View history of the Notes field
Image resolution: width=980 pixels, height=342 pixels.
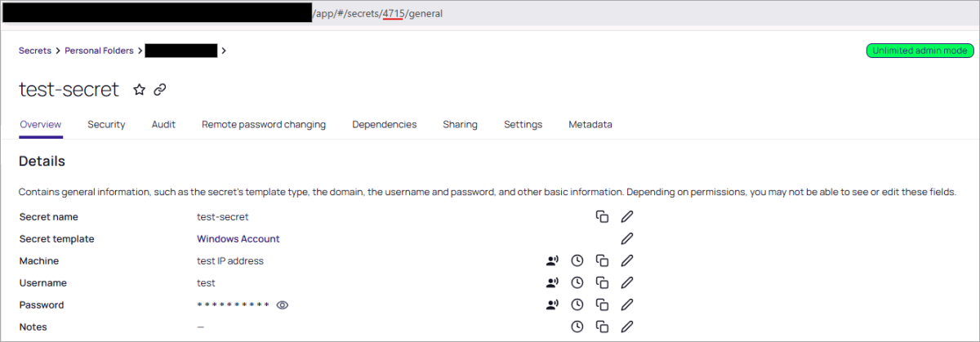(577, 327)
